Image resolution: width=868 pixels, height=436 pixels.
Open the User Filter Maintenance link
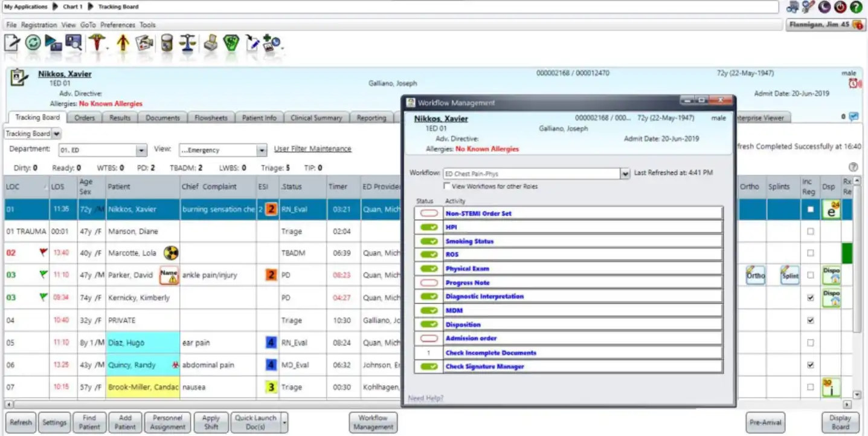click(x=312, y=149)
